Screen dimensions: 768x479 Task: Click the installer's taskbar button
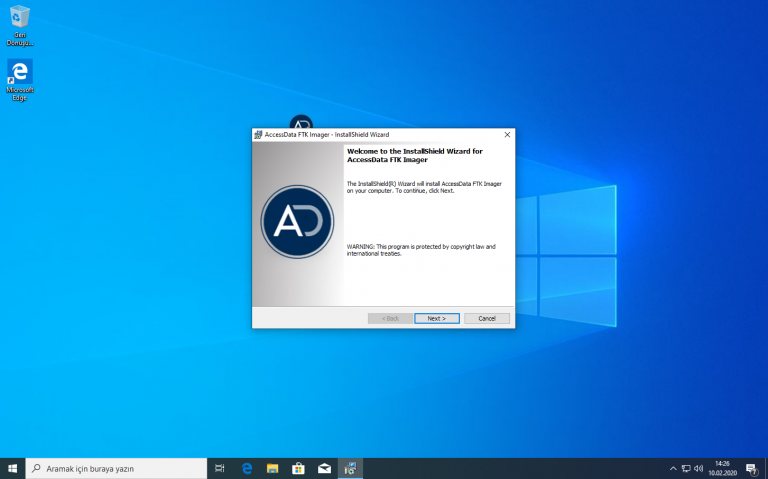click(350, 469)
